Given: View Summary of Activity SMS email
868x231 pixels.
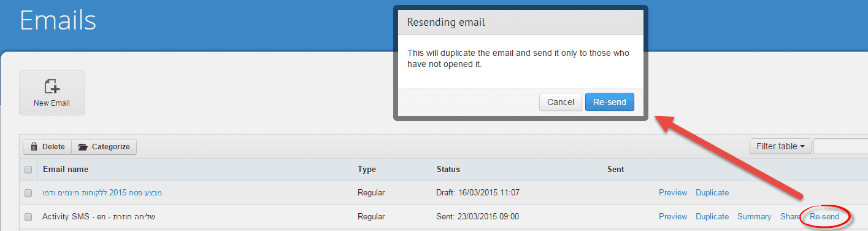Looking at the screenshot, I should click(x=754, y=217).
